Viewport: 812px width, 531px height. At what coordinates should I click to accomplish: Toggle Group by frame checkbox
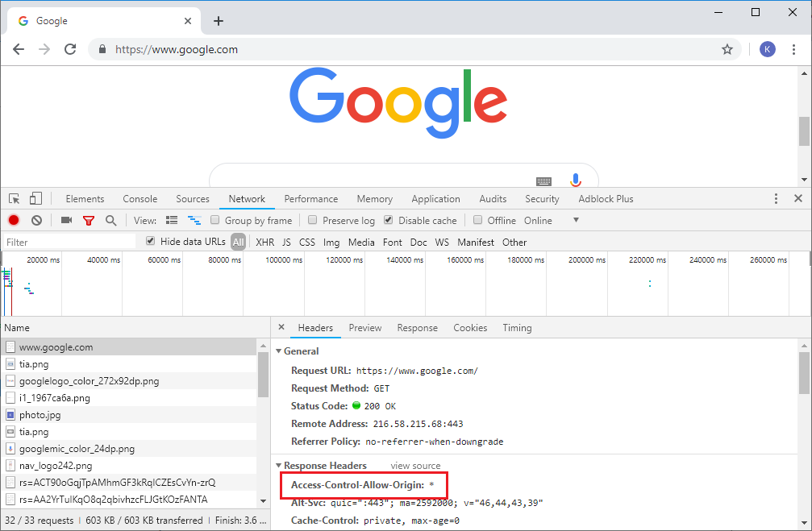215,220
